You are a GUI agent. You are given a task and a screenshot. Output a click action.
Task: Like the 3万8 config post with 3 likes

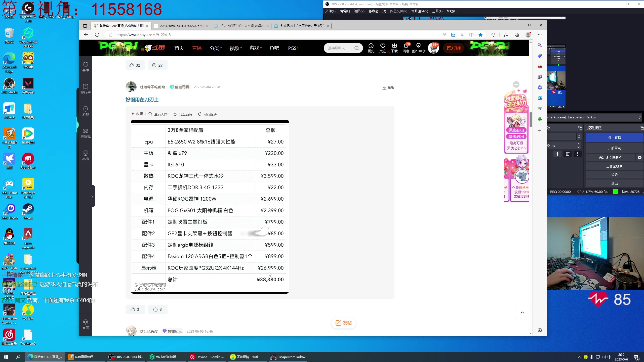point(135,309)
